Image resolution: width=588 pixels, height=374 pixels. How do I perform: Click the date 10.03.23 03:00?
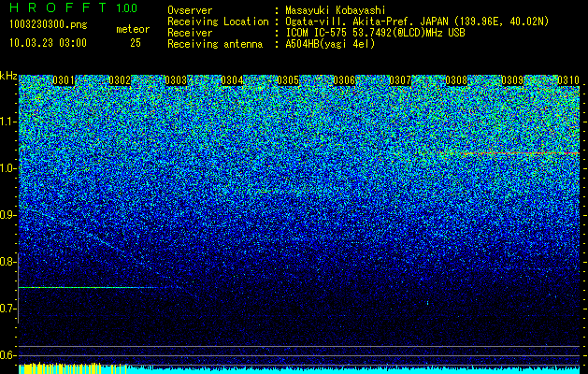tap(48, 43)
